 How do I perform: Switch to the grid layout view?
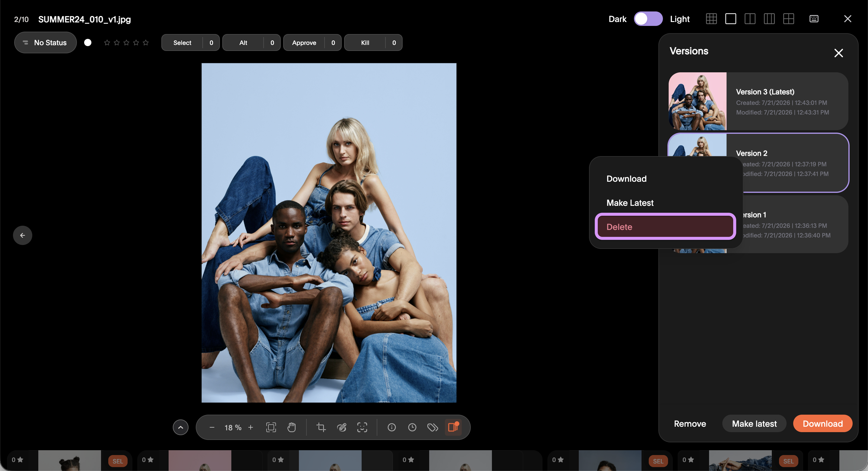[711, 19]
